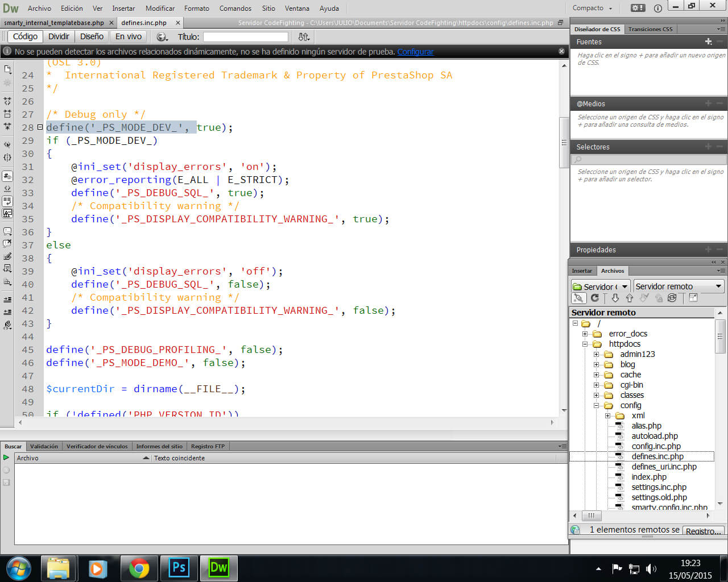Click the Put files up-arrow icon

click(x=629, y=298)
